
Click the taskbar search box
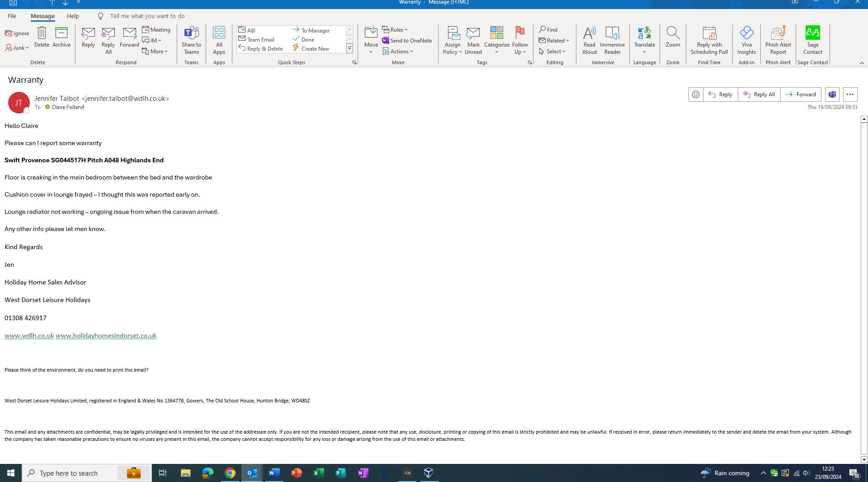(87, 473)
